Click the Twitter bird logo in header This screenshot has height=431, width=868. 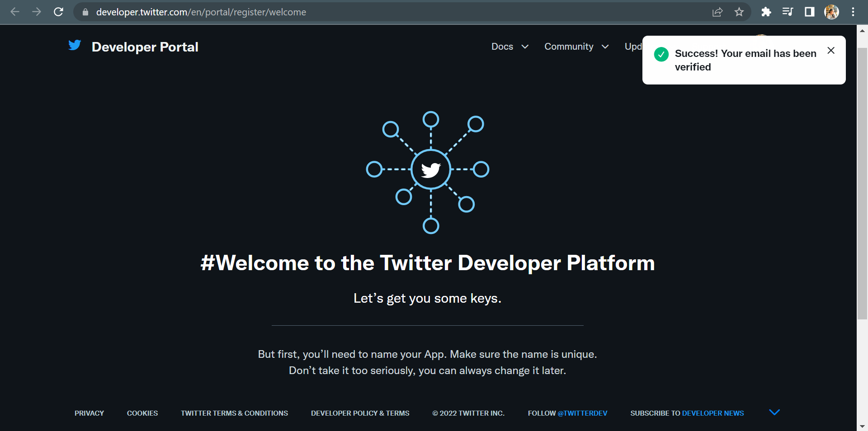click(75, 45)
